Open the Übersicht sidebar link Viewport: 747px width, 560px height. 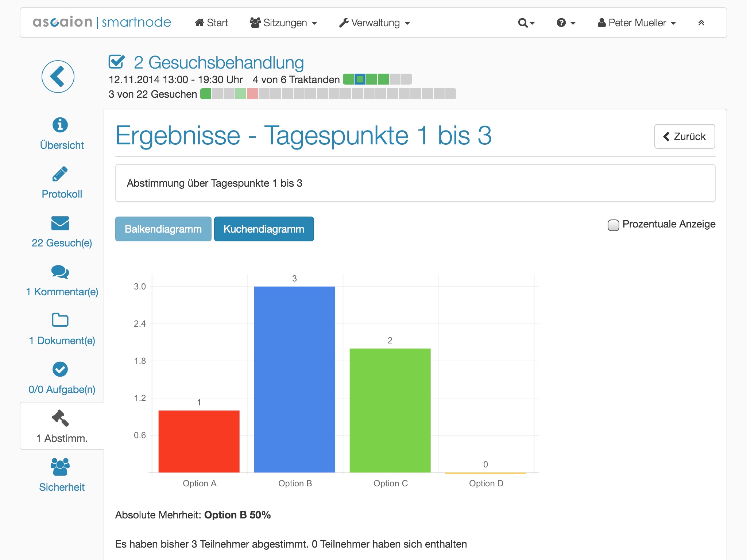(x=62, y=145)
